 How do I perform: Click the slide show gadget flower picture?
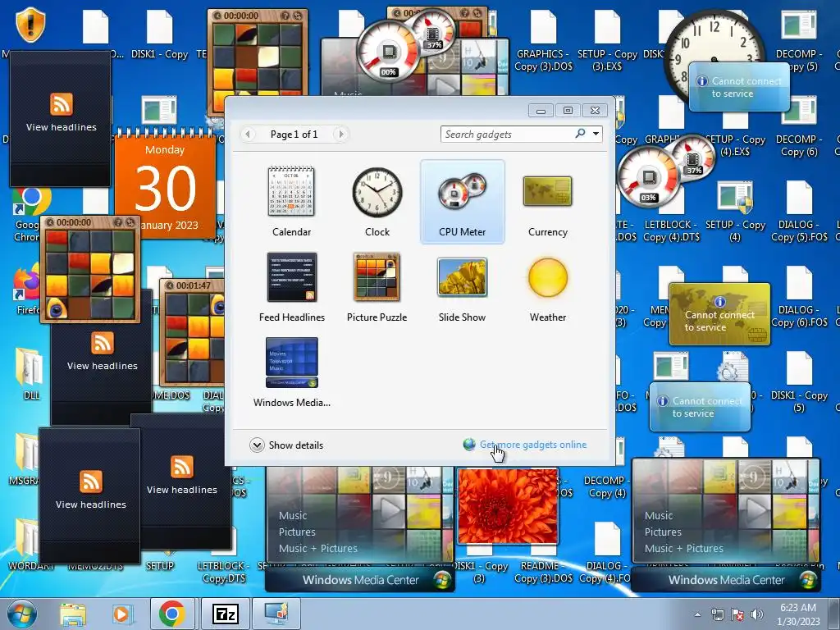507,505
